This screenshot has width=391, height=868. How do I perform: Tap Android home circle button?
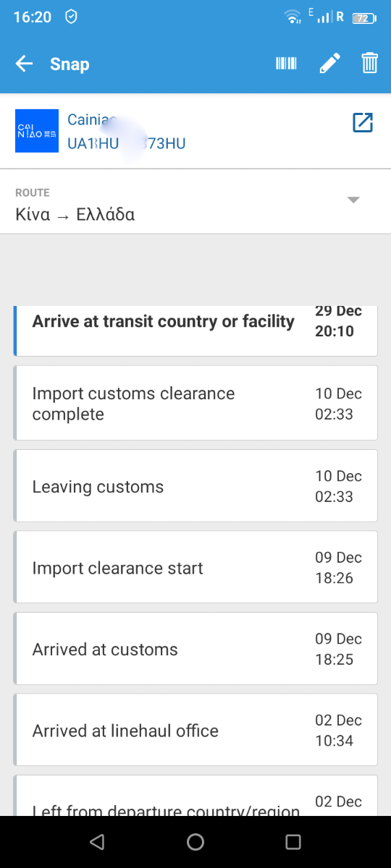[x=195, y=841]
